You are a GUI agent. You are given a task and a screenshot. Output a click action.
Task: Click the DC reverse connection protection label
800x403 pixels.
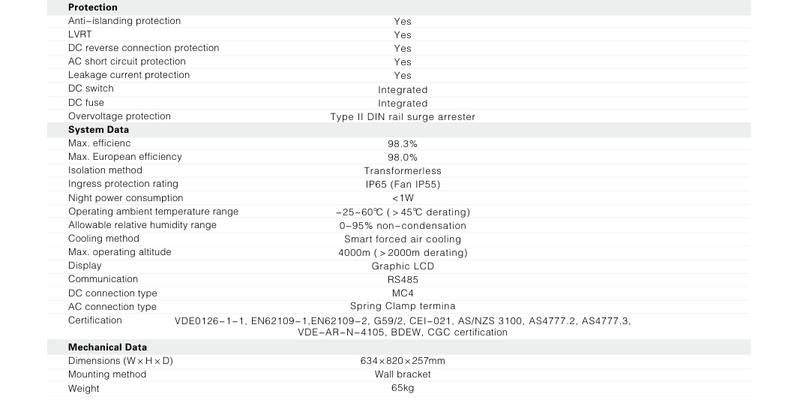pos(143,48)
